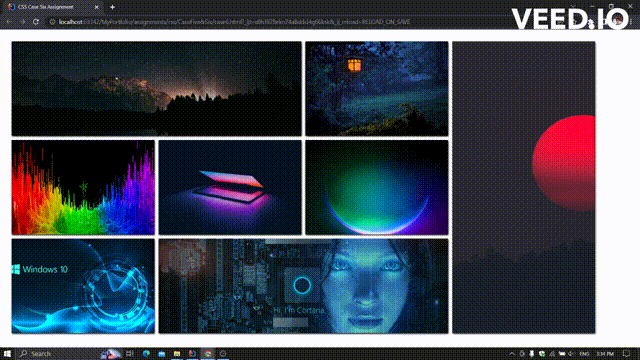Reload the page with the refresh icon

point(36,22)
